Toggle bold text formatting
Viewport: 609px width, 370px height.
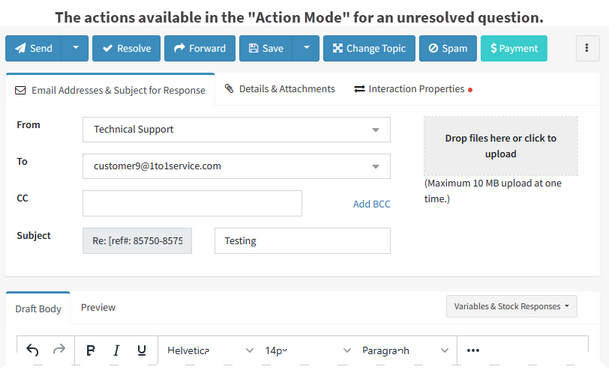tap(90, 350)
